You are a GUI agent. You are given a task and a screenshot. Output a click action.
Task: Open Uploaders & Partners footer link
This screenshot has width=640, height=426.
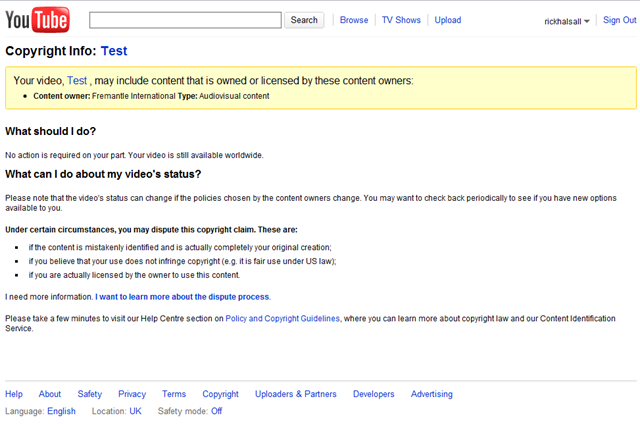(x=296, y=394)
